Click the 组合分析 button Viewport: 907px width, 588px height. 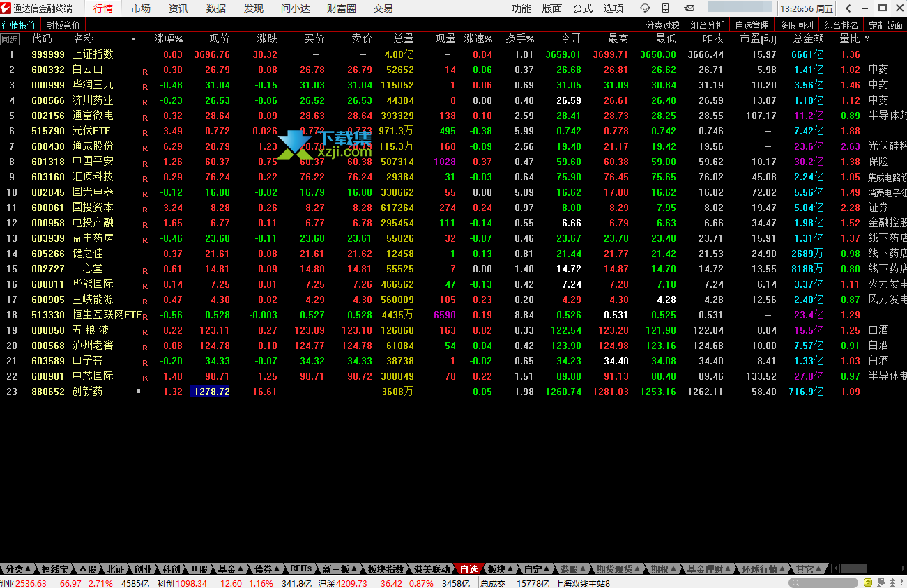(707, 25)
